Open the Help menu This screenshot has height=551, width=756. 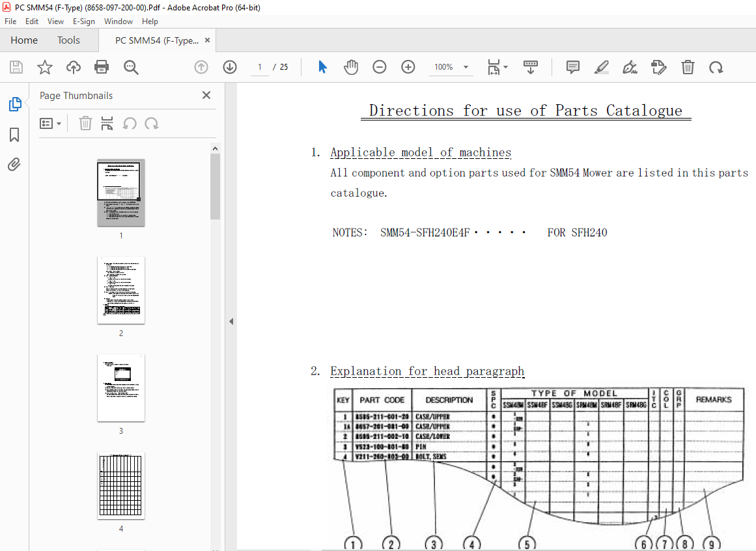150,21
